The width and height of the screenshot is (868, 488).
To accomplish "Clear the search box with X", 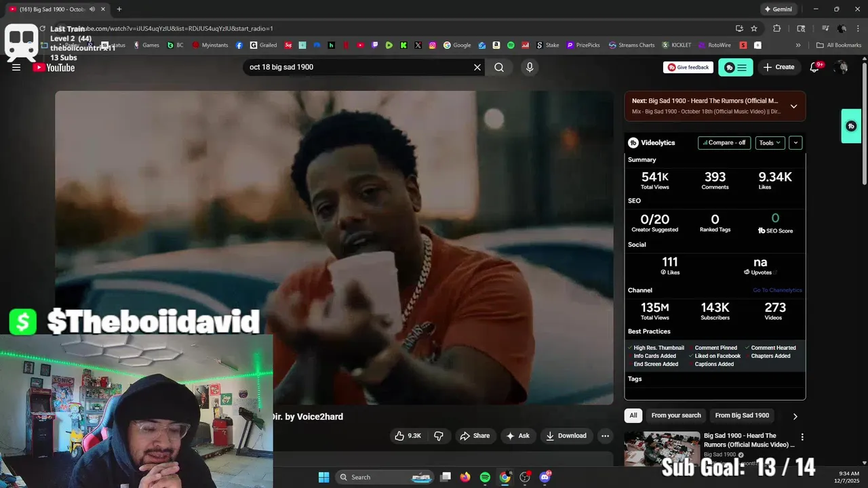I will click(477, 67).
